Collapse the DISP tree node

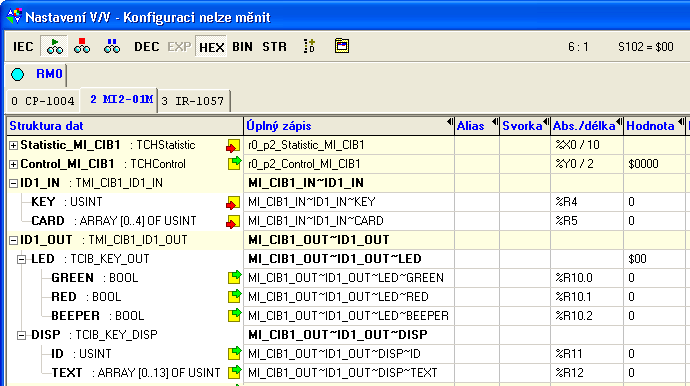(x=22, y=335)
